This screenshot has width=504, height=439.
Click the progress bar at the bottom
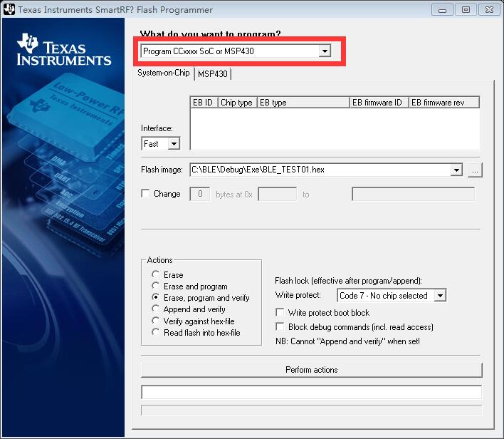pyautogui.click(x=312, y=410)
